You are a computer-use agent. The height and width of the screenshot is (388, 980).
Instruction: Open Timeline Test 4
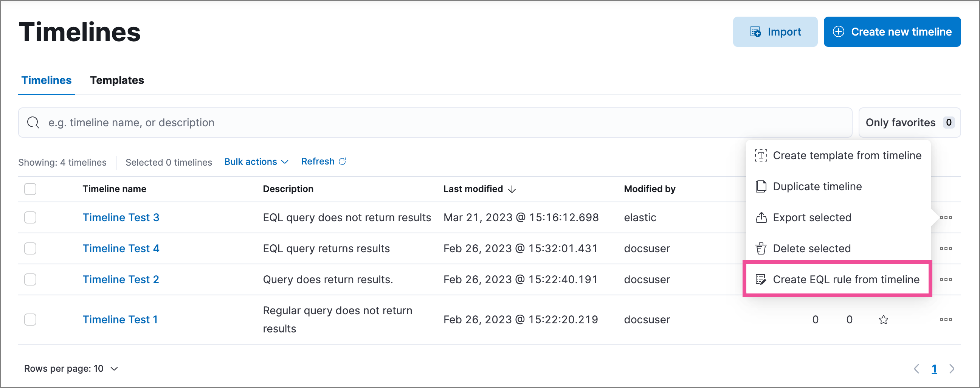pos(121,248)
